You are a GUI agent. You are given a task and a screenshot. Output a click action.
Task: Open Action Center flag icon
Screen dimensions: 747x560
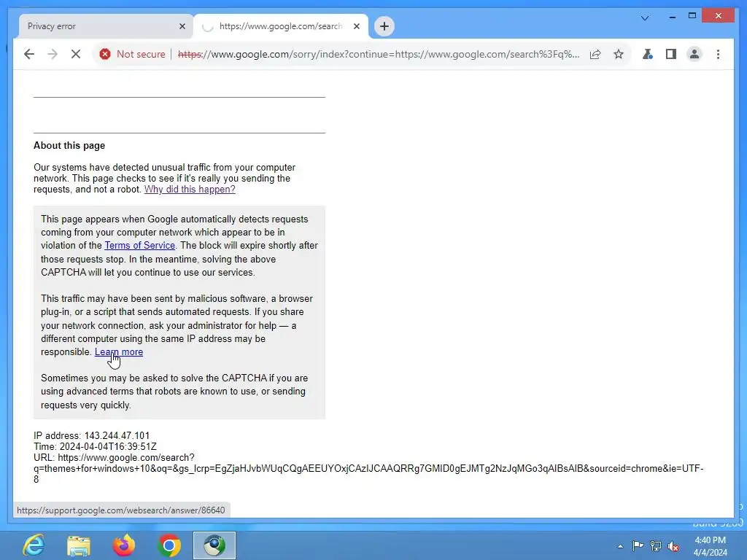click(638, 545)
